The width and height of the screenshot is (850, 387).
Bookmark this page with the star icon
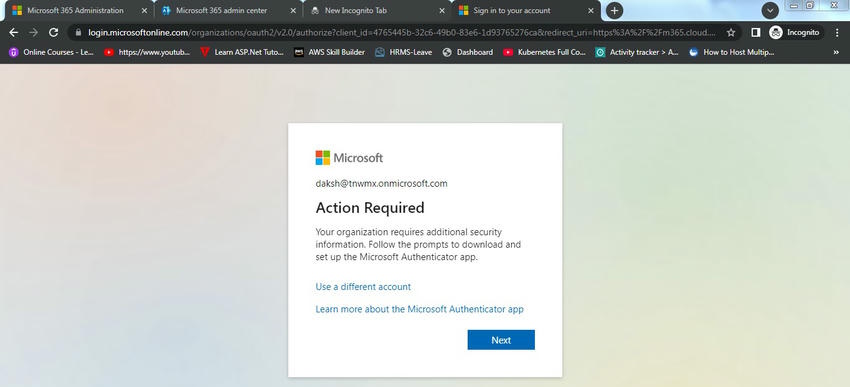pos(731,33)
